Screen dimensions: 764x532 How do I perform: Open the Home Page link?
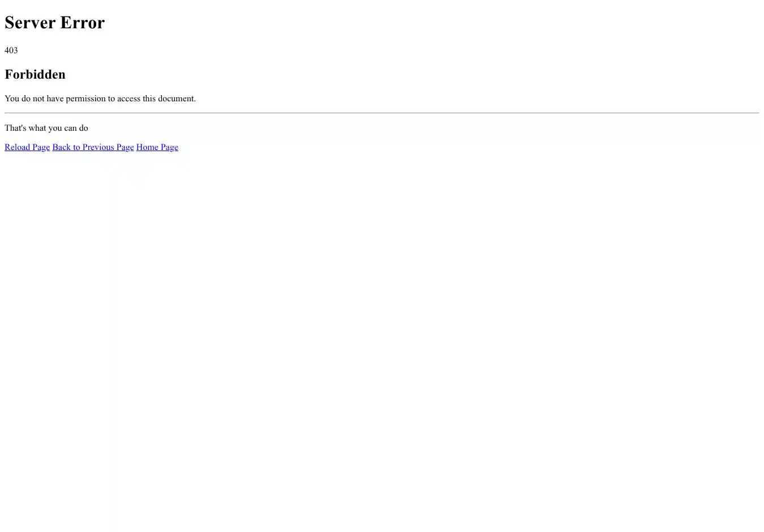pos(157,147)
